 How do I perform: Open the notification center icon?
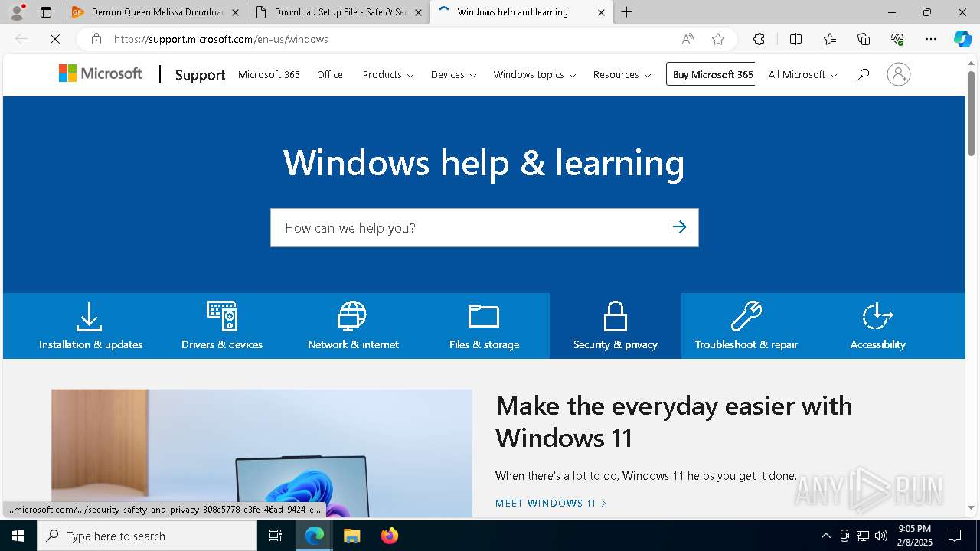955,536
